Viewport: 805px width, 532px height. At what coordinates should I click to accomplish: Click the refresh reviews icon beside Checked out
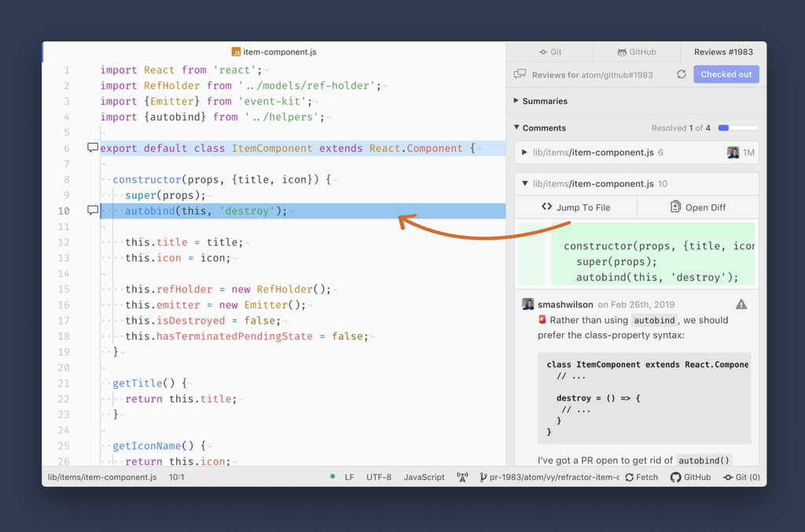coord(682,74)
